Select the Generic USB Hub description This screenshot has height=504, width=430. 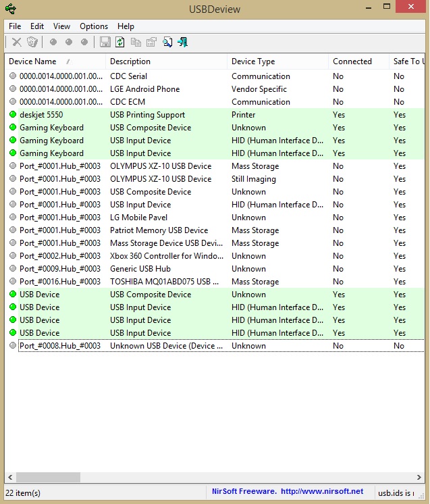(x=140, y=269)
